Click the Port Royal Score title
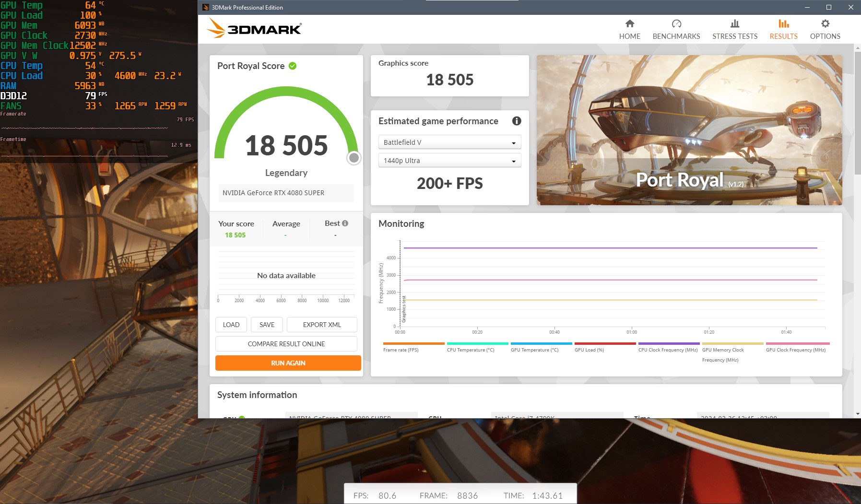This screenshot has width=861, height=504. (x=251, y=66)
